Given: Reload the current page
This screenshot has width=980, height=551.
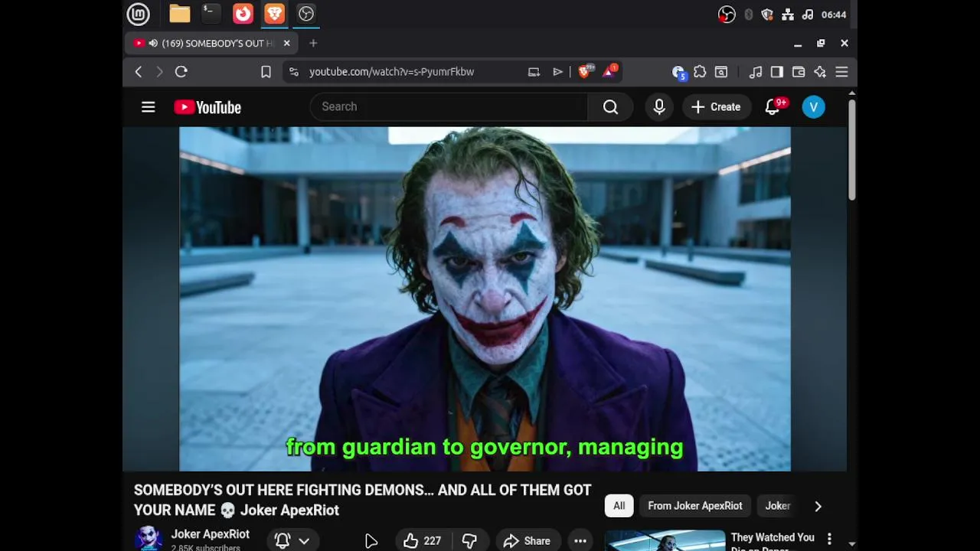Looking at the screenshot, I should (x=181, y=72).
